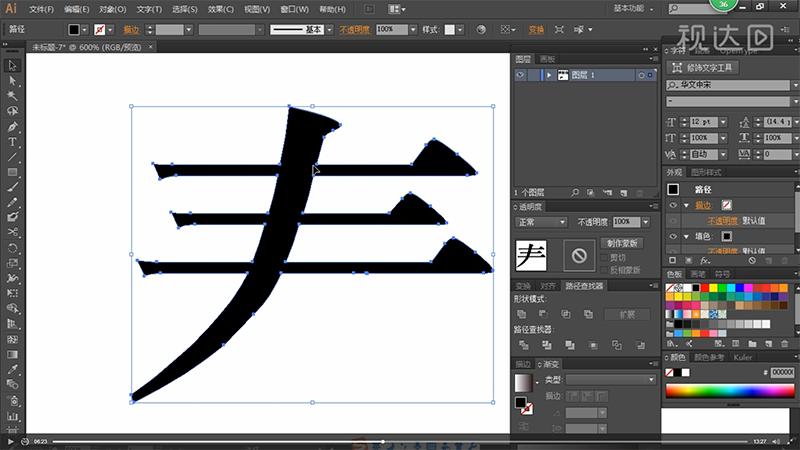The image size is (800, 450).
Task: Open the 窗口(W) menu
Action: click(x=294, y=9)
